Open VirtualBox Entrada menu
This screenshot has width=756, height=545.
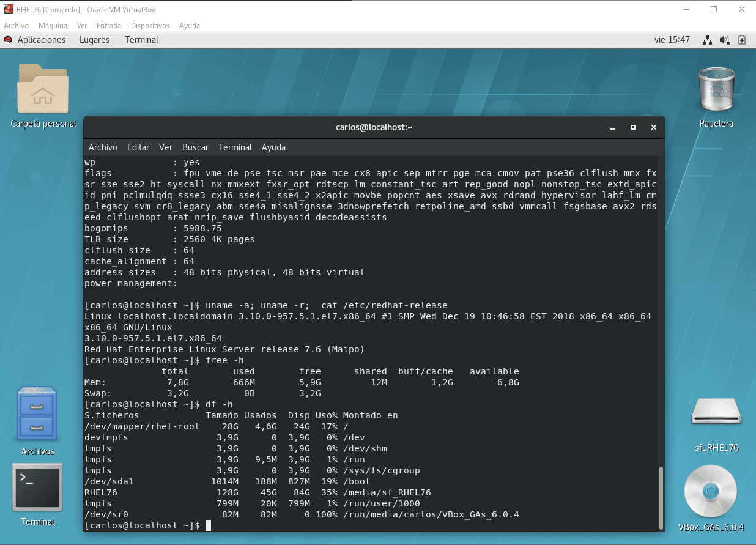[x=109, y=26]
